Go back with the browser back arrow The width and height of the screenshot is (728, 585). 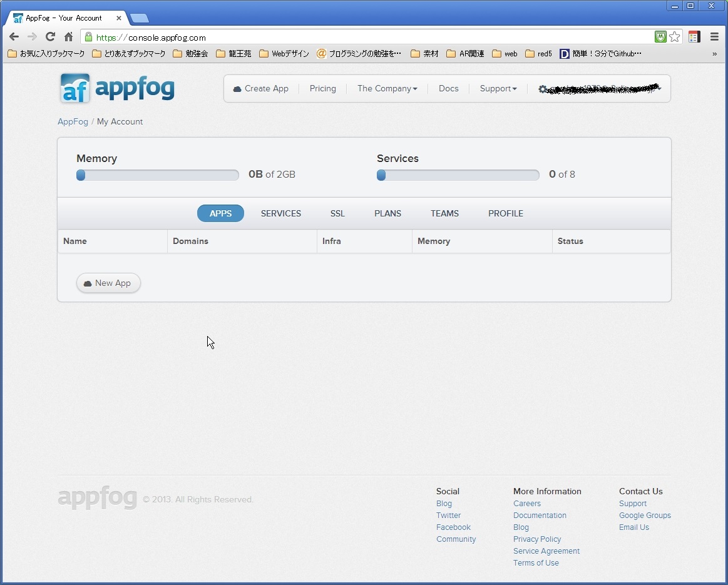(x=14, y=37)
